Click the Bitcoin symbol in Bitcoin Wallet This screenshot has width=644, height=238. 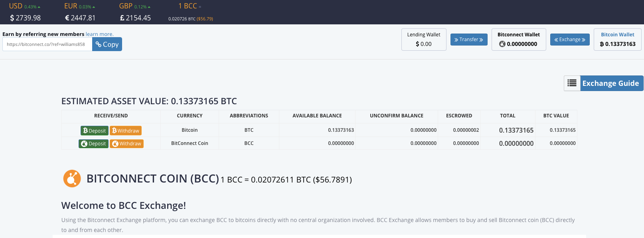(x=602, y=44)
